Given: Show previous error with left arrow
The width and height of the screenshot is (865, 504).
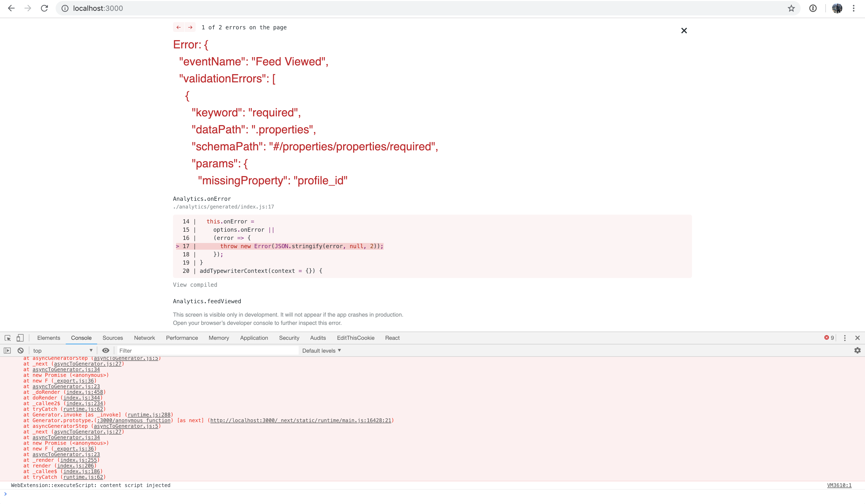Looking at the screenshot, I should coord(178,28).
